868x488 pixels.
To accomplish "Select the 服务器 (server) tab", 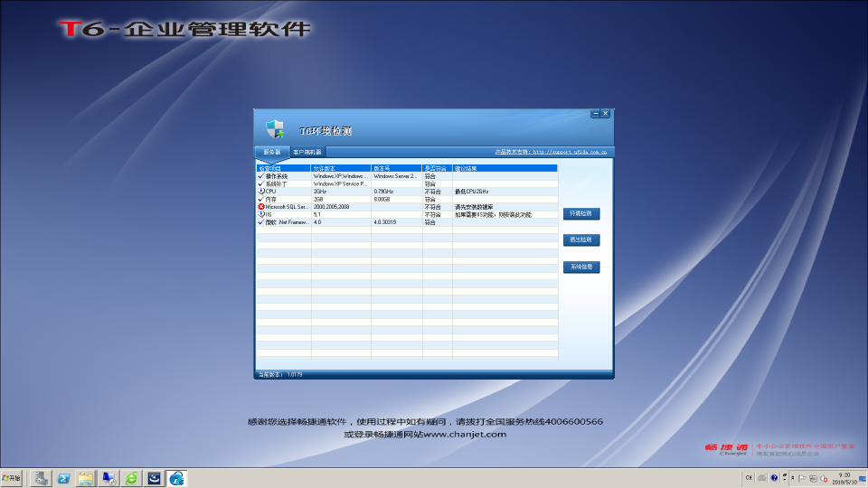I will (x=272, y=152).
